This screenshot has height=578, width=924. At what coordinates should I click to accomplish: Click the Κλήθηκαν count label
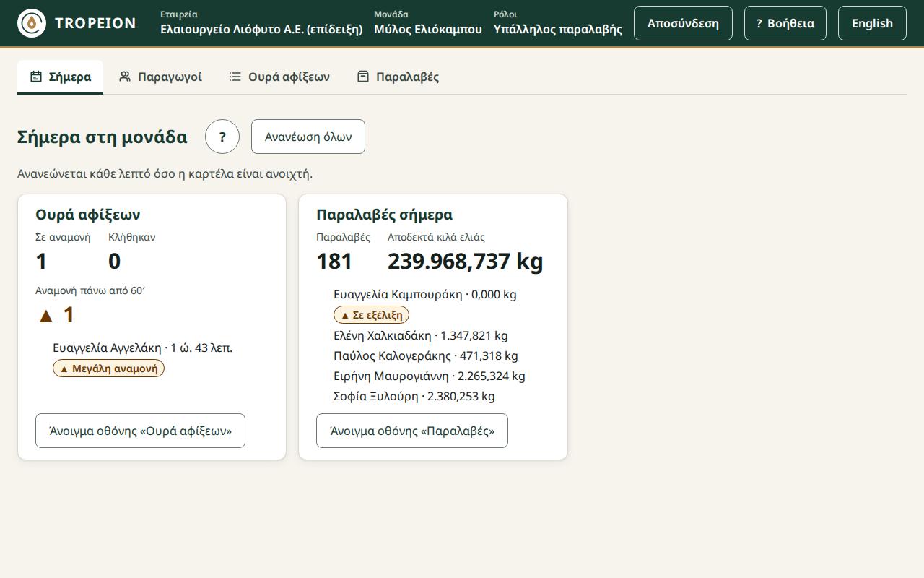(132, 237)
